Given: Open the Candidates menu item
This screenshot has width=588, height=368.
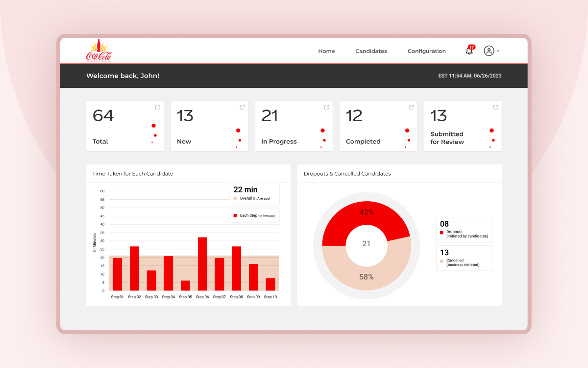Looking at the screenshot, I should 371,51.
